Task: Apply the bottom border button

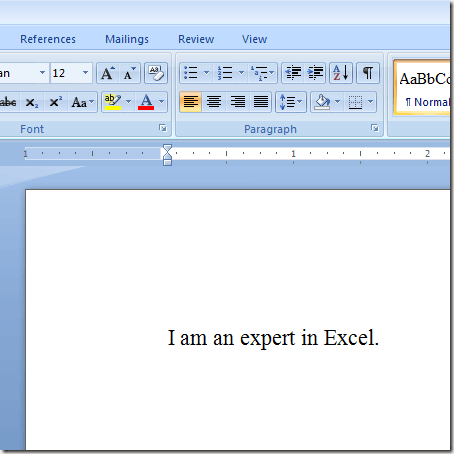Action: (355, 102)
